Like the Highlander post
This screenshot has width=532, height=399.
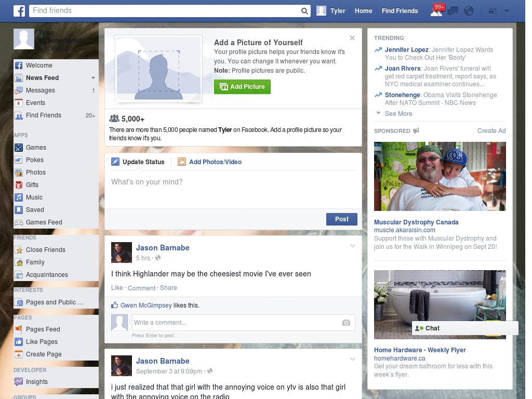(117, 288)
